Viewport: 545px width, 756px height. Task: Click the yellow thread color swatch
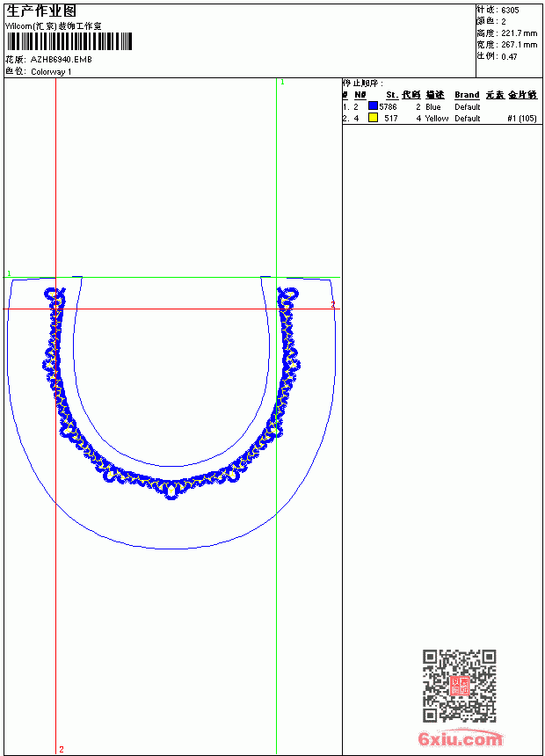373,117
